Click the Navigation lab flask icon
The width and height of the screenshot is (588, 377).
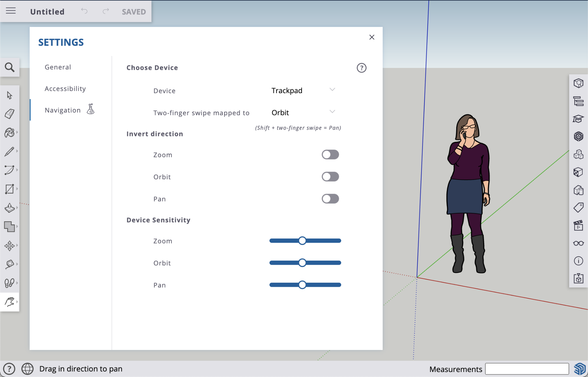point(91,109)
